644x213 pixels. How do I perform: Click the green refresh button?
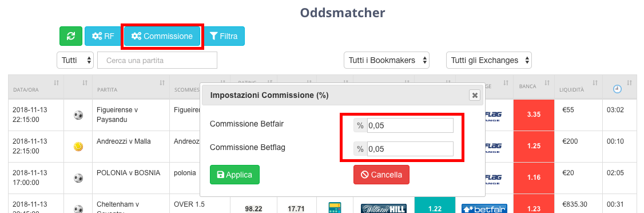(x=71, y=36)
